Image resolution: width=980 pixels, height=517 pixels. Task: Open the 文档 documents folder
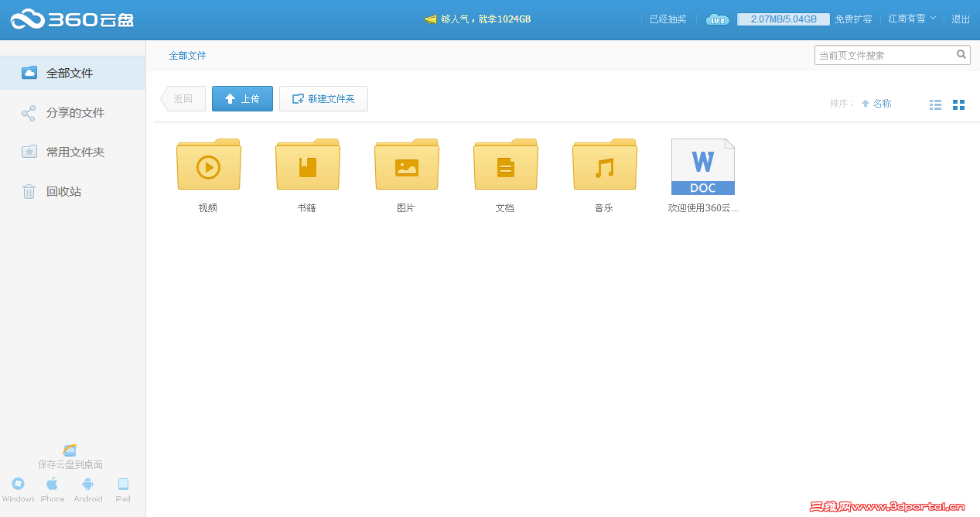coord(505,164)
